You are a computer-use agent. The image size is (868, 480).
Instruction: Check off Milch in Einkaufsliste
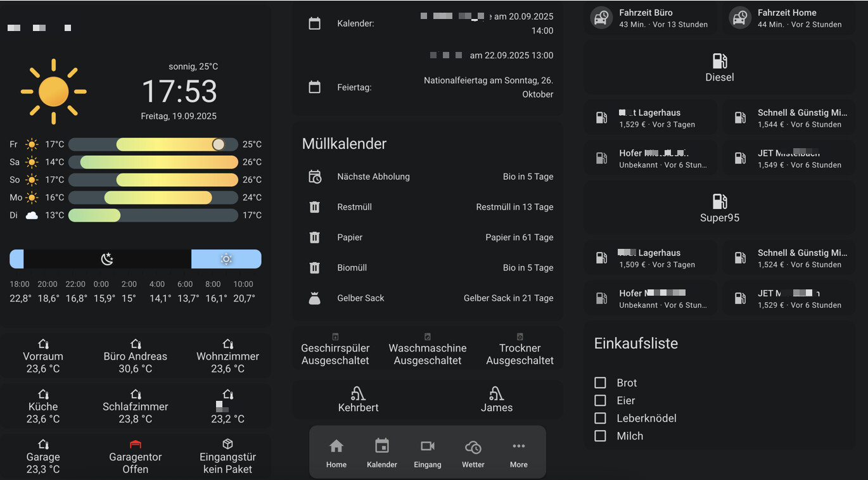click(600, 436)
